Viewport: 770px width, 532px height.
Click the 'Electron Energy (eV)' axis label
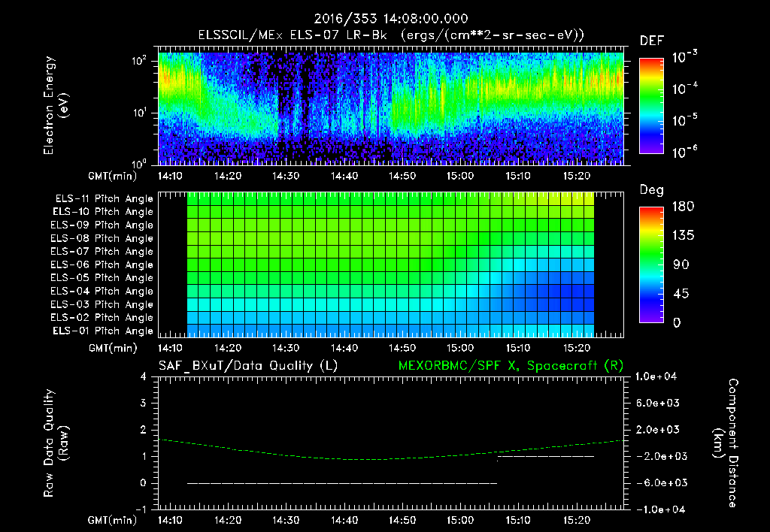pos(56,105)
